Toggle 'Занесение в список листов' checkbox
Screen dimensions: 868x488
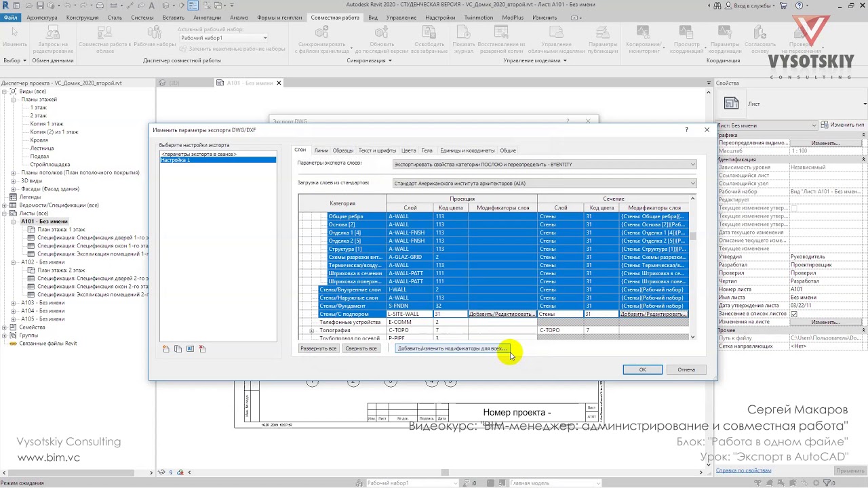click(x=794, y=314)
